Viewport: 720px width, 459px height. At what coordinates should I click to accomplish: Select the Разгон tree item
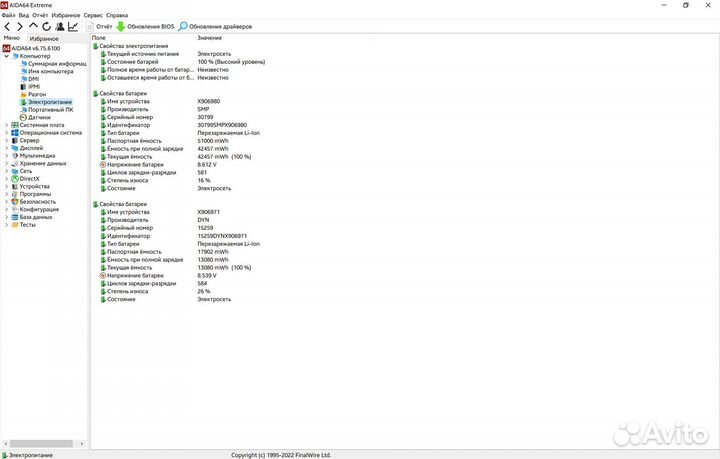38,94
